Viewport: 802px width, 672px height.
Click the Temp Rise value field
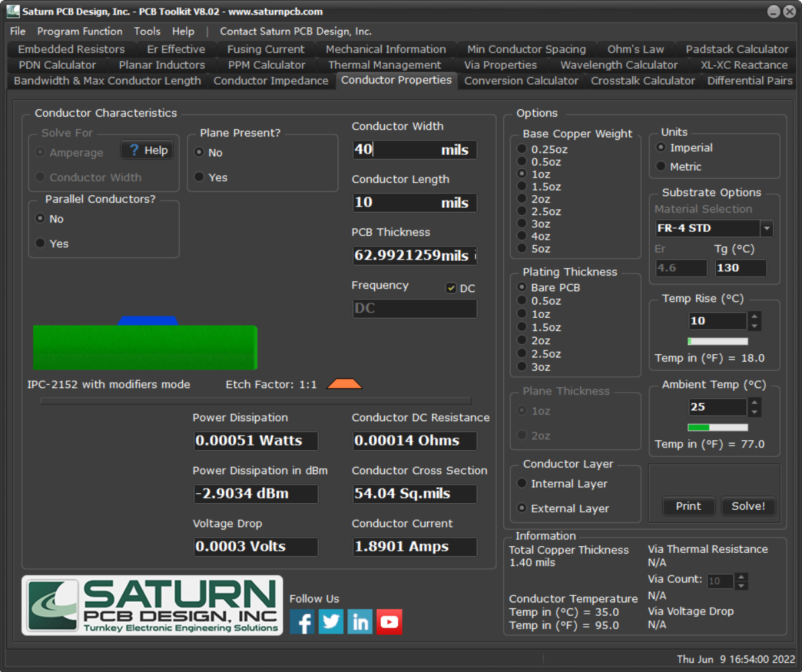click(x=718, y=321)
